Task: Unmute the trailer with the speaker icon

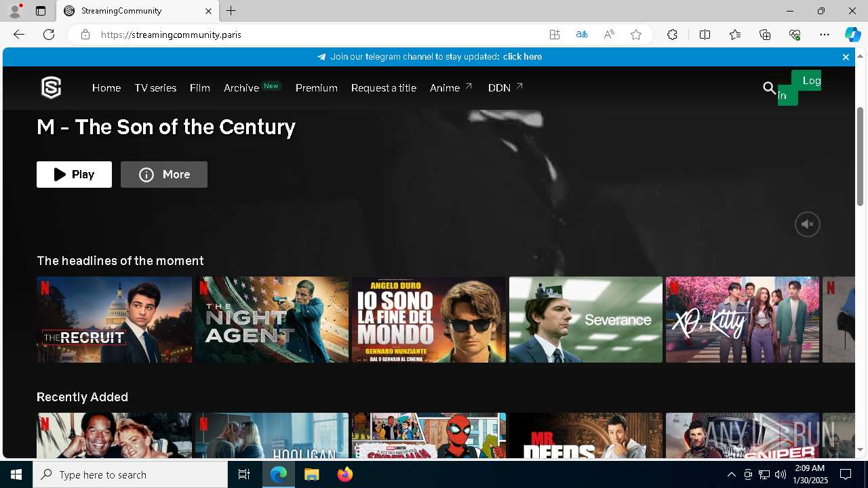Action: click(x=808, y=224)
